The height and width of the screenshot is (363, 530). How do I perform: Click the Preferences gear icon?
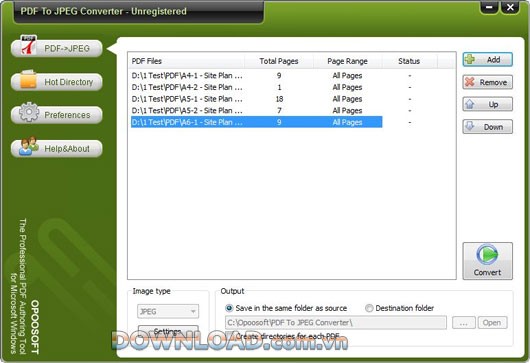click(x=29, y=112)
